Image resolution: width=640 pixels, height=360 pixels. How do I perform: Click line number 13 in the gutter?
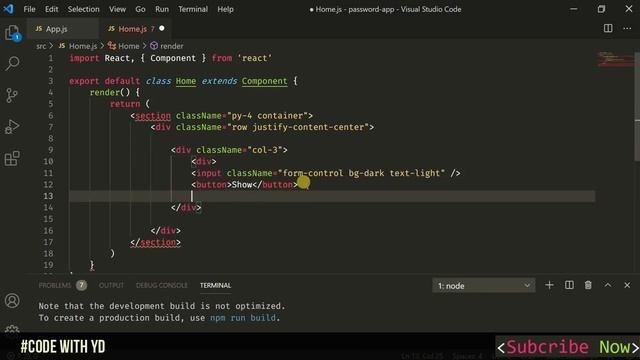pyautogui.click(x=48, y=196)
